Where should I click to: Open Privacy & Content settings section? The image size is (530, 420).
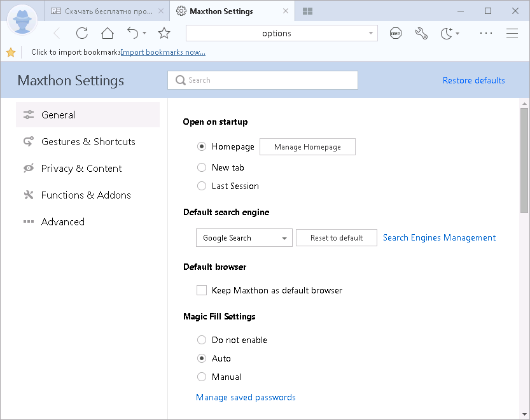pos(81,169)
